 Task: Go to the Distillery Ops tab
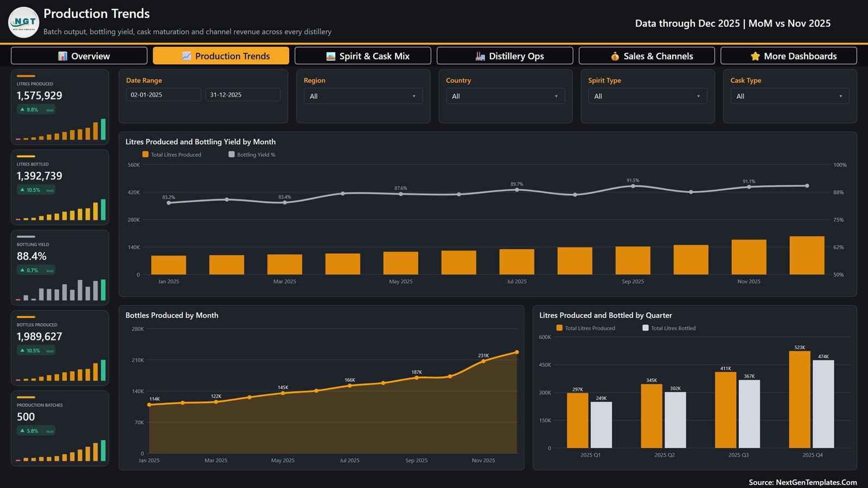pyautogui.click(x=505, y=56)
